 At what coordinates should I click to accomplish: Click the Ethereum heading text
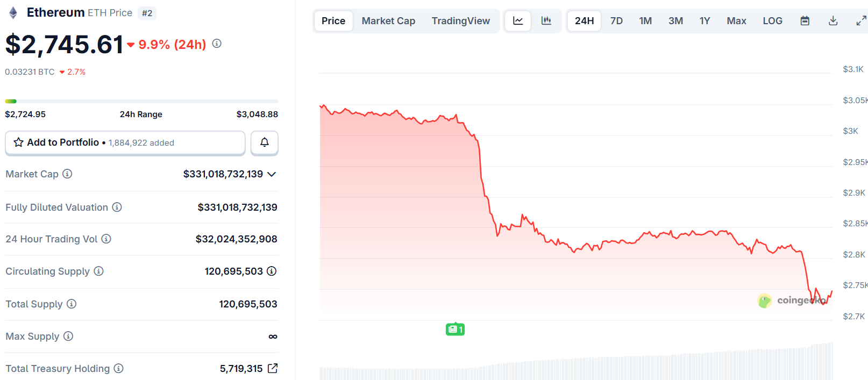pos(56,12)
